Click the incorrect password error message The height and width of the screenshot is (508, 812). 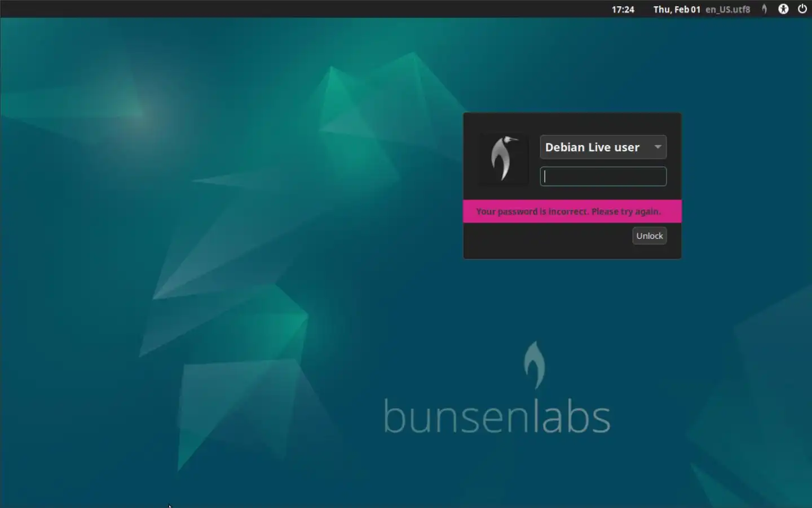pos(568,212)
